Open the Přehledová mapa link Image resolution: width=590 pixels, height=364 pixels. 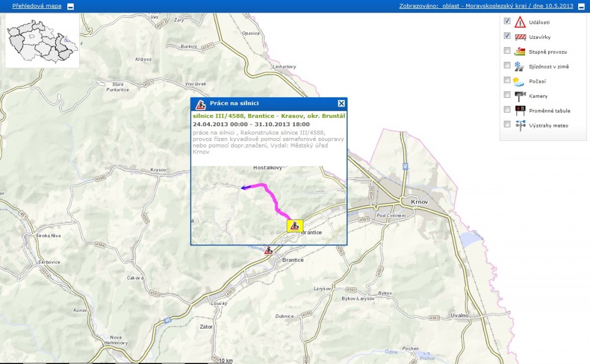37,6
